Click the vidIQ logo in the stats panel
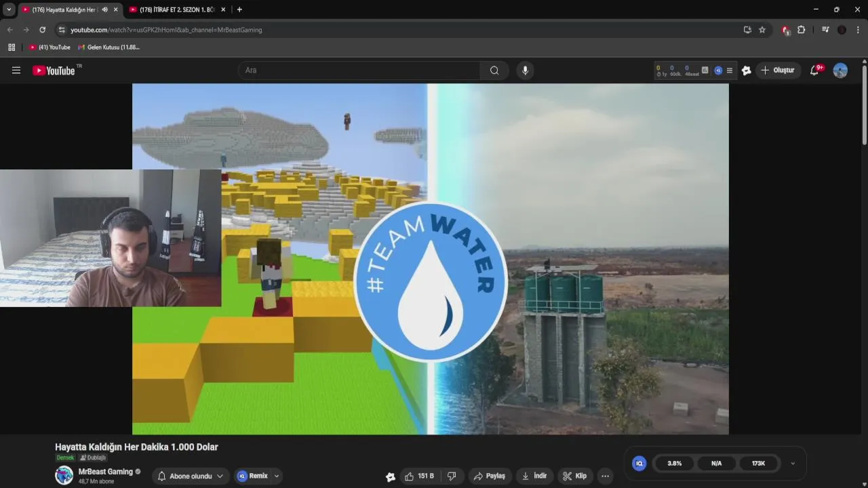868x488 pixels. point(639,464)
